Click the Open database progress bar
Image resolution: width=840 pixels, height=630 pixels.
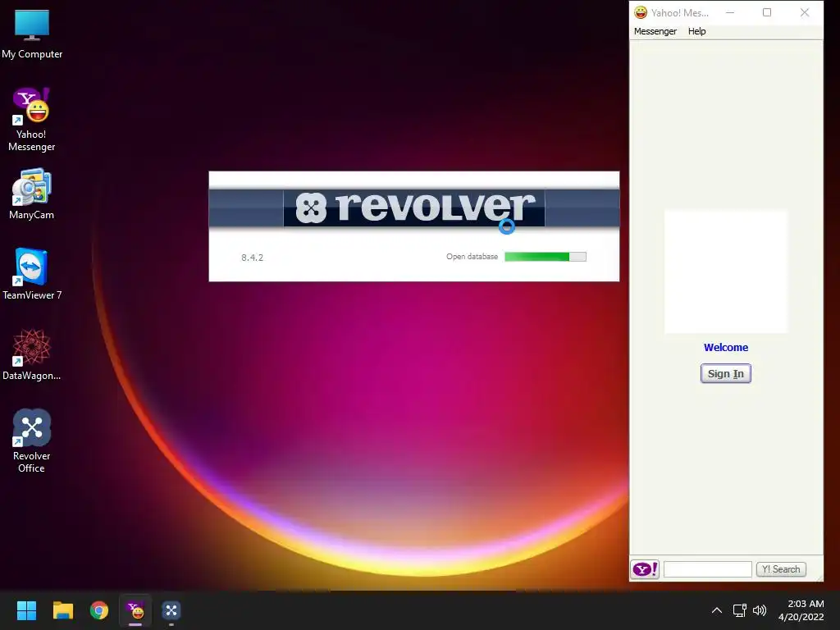[546, 257]
